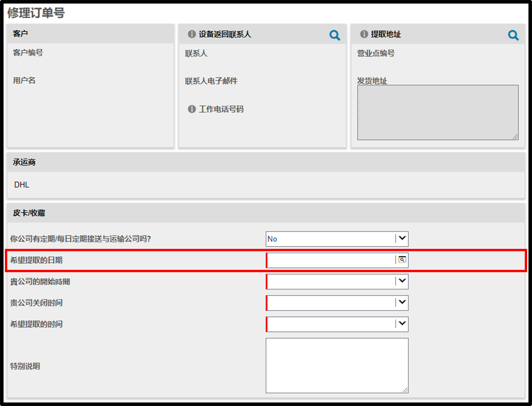Click info icon beside 设备返回联系人

[x=192, y=34]
